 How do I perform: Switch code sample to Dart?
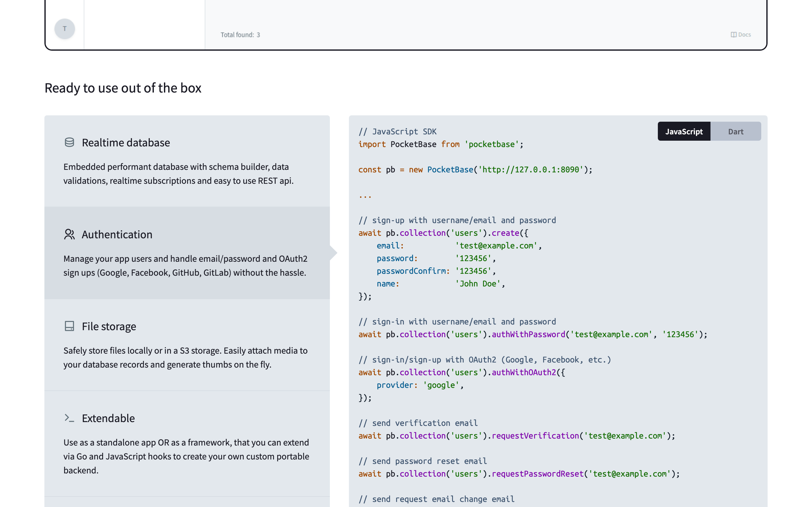pos(736,132)
